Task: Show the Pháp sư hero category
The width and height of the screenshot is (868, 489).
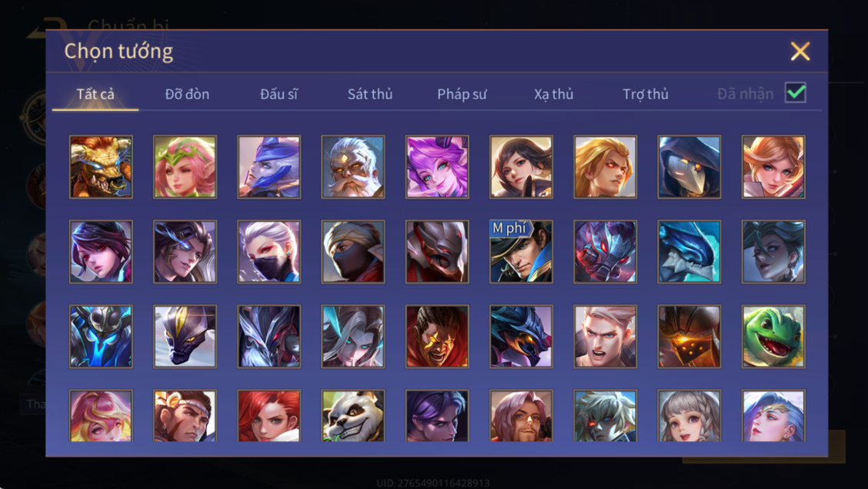Action: click(x=462, y=94)
